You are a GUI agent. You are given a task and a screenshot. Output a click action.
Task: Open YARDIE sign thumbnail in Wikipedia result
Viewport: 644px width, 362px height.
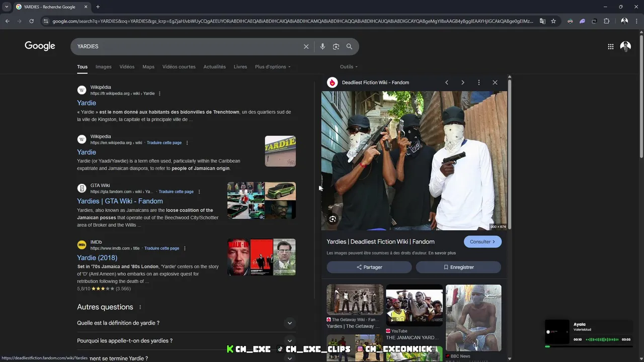coord(280,151)
